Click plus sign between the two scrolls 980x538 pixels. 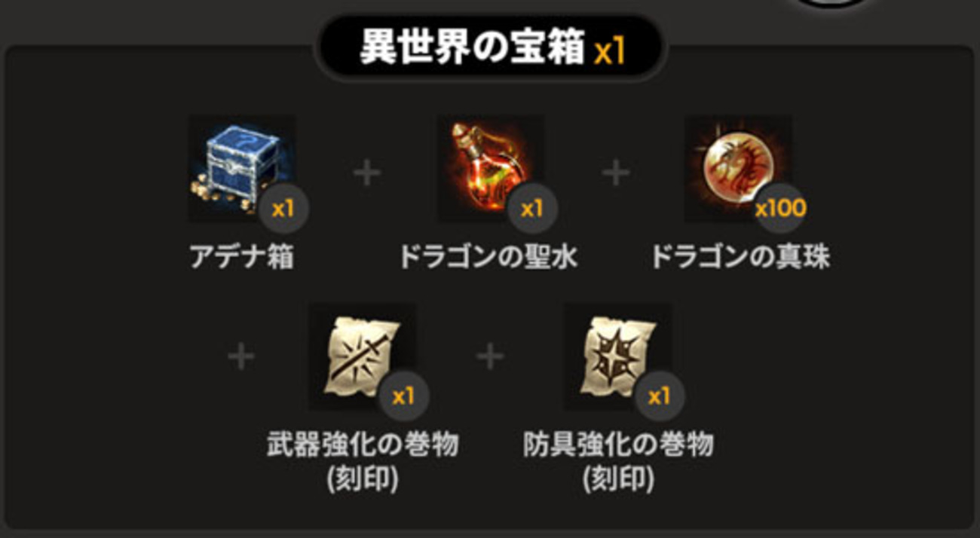pos(490,356)
